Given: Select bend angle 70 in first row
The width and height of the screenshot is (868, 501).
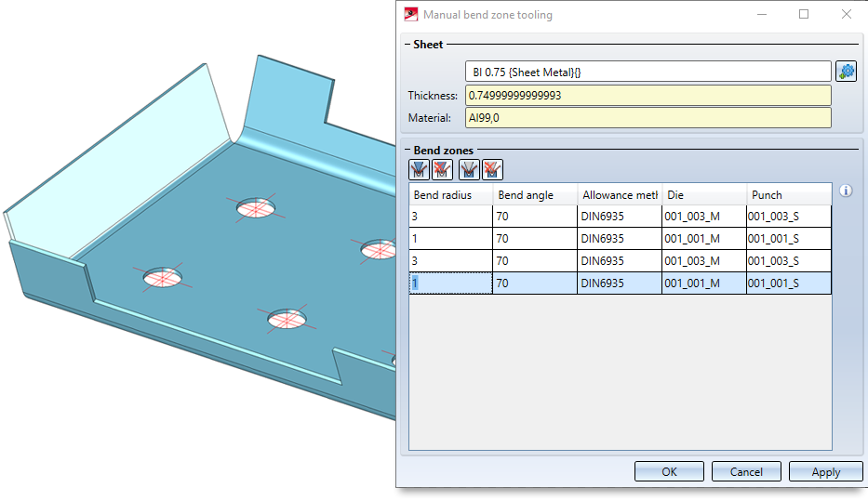Looking at the screenshot, I should point(535,217).
